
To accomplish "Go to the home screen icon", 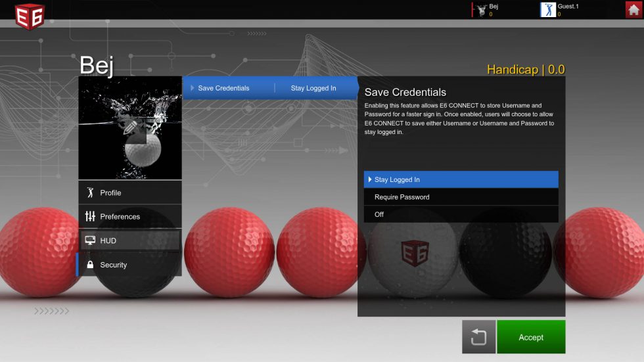I will [633, 9].
